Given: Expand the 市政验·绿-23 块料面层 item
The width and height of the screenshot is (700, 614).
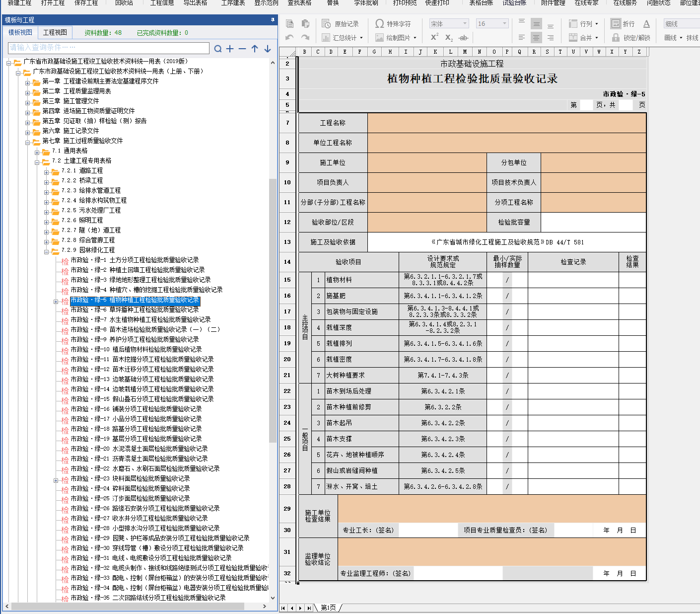Looking at the screenshot, I should click(56, 480).
